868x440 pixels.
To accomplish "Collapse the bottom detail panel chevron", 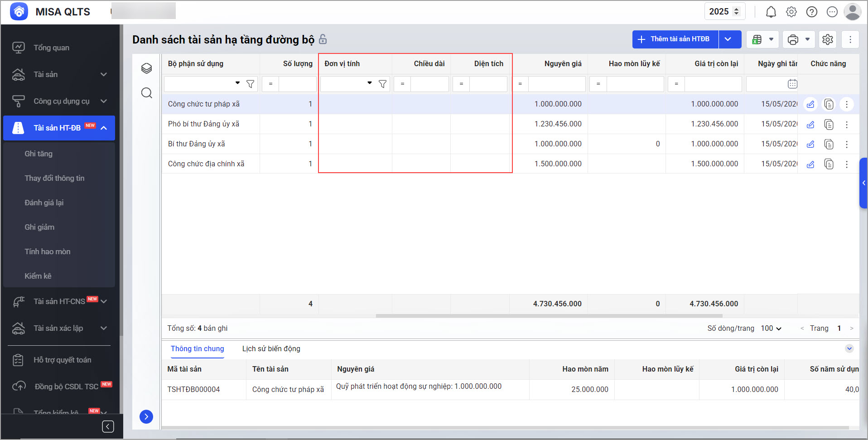I will point(849,348).
